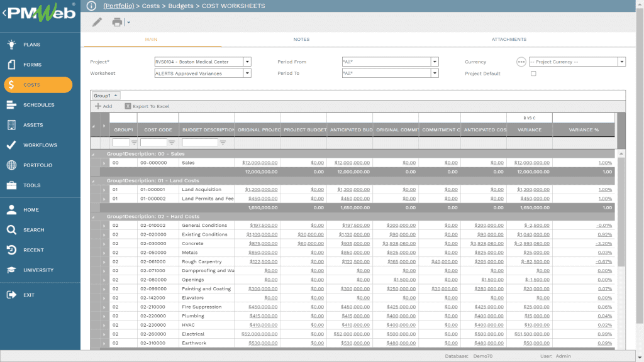The image size is (644, 362).
Task: Click the info circle icon
Action: coord(91,6)
